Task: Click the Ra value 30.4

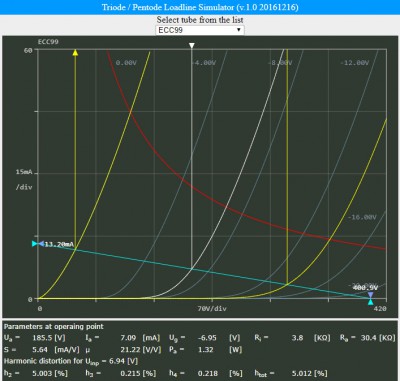Action: click(369, 338)
